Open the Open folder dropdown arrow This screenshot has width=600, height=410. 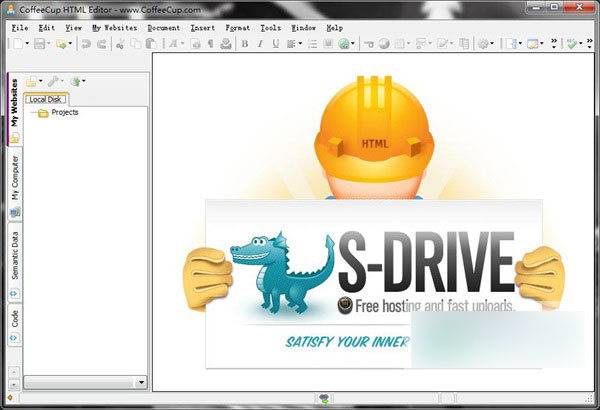[70, 44]
